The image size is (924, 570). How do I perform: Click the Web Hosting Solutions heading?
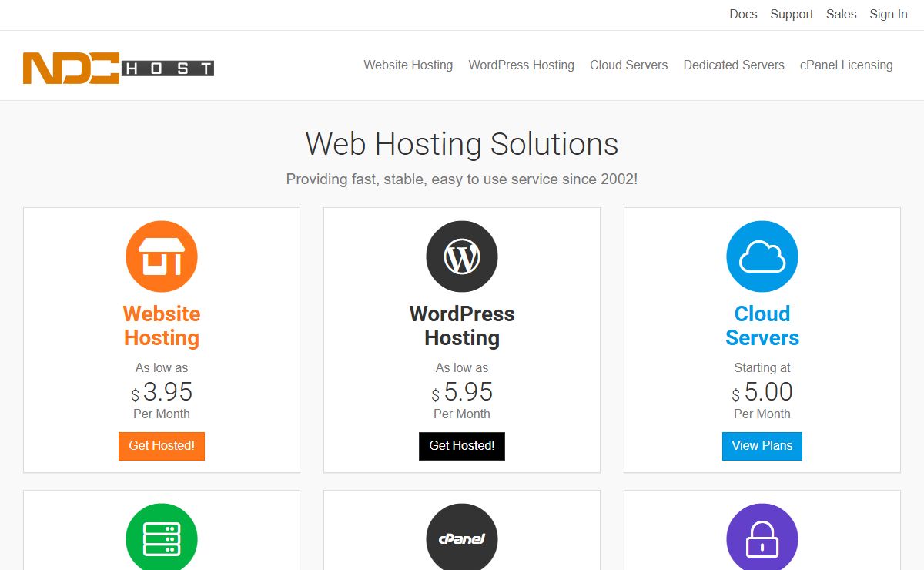pyautogui.click(x=462, y=144)
